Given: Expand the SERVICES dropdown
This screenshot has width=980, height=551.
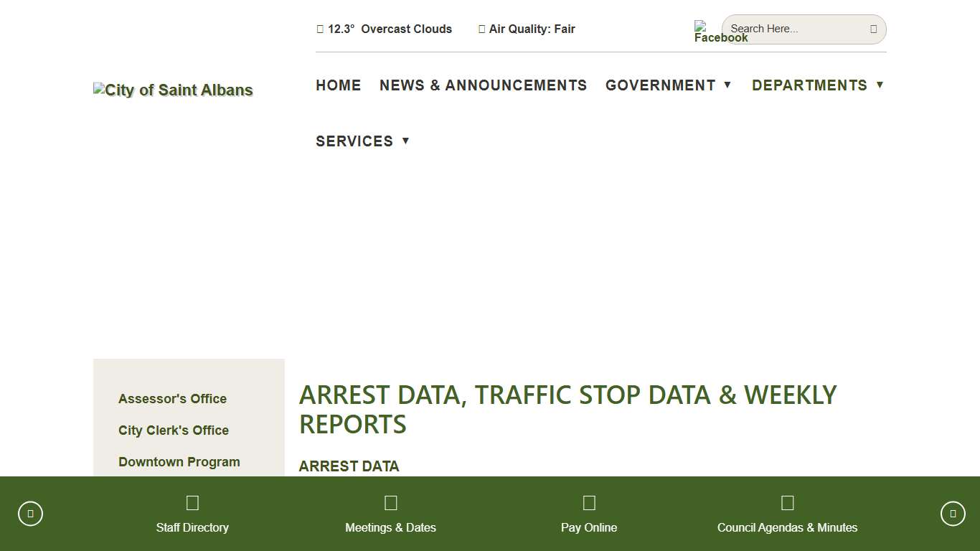Looking at the screenshot, I should pos(355,141).
